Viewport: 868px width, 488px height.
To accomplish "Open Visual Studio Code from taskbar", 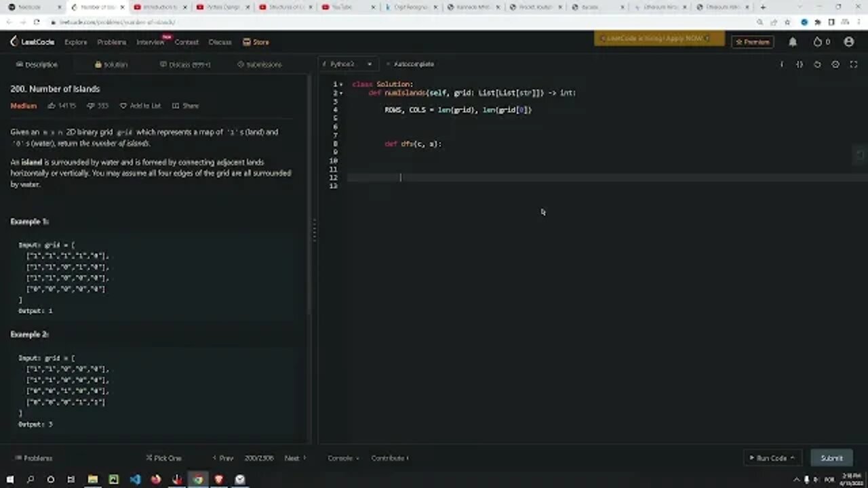I will (x=135, y=479).
